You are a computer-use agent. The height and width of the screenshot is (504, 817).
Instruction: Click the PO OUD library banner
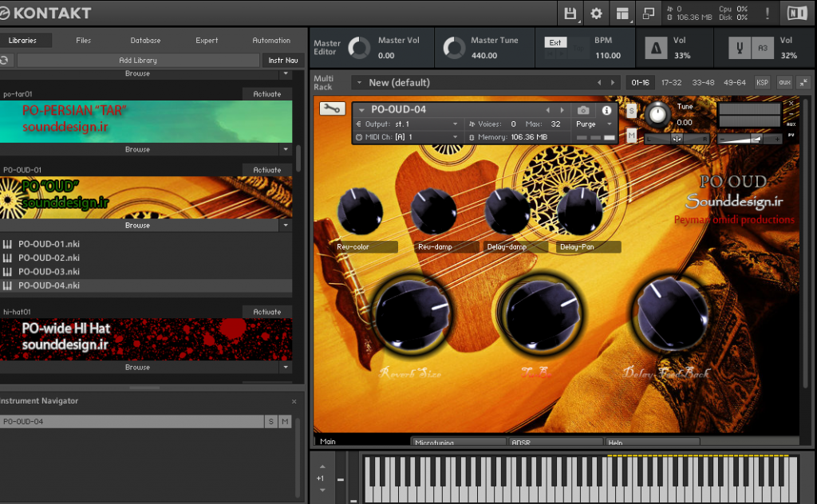click(146, 198)
